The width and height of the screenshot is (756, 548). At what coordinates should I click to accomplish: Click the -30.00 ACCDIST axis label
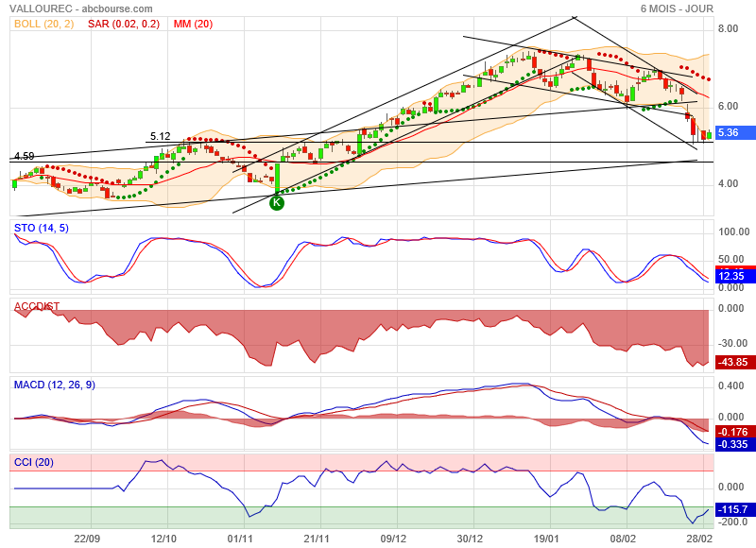coord(732,344)
